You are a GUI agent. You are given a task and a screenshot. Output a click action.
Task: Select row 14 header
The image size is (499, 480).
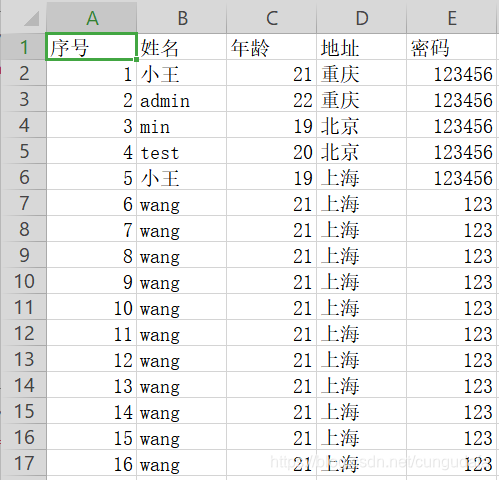click(x=23, y=385)
